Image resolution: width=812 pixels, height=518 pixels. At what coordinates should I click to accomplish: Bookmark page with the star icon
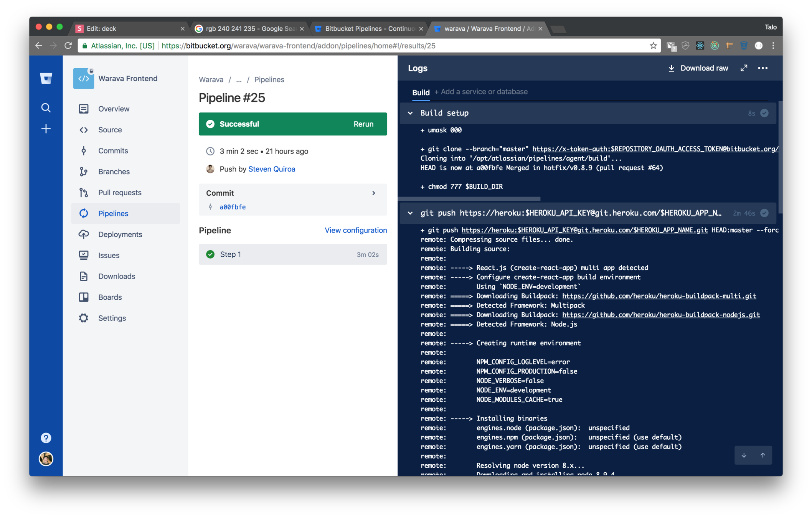[x=653, y=46]
